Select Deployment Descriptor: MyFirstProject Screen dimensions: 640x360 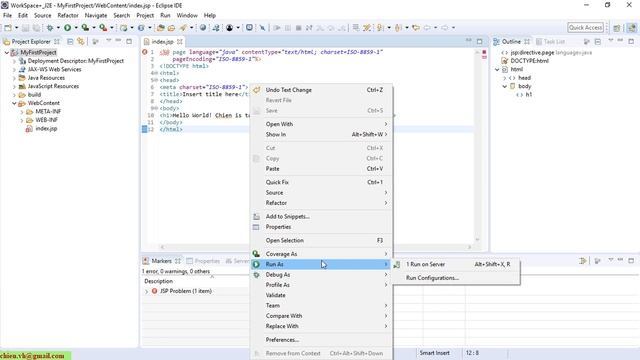tap(76, 61)
